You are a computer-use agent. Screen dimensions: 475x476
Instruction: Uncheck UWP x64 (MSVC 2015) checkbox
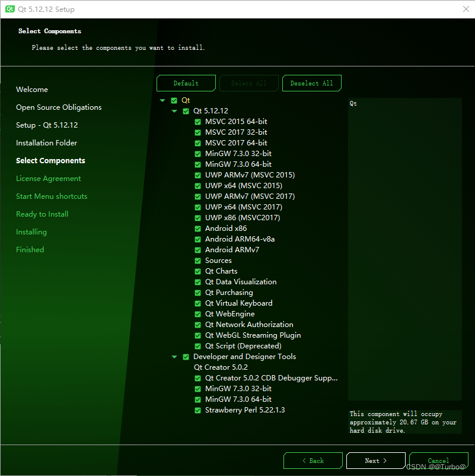pyautogui.click(x=197, y=186)
